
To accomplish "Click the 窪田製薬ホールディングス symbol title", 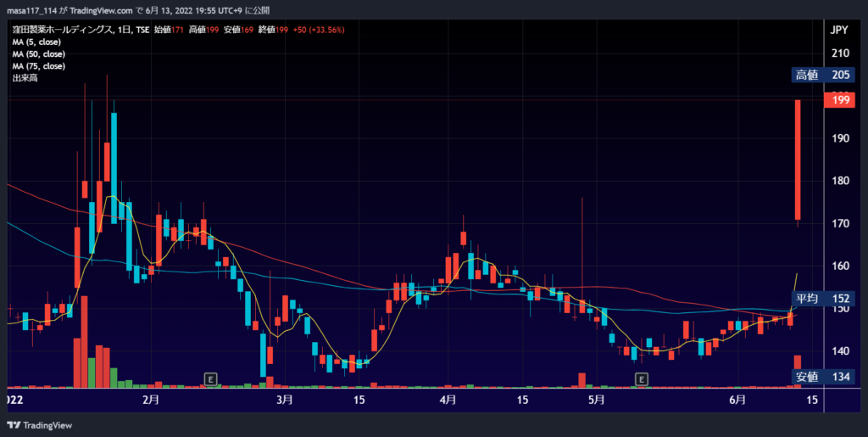I will tap(62, 31).
